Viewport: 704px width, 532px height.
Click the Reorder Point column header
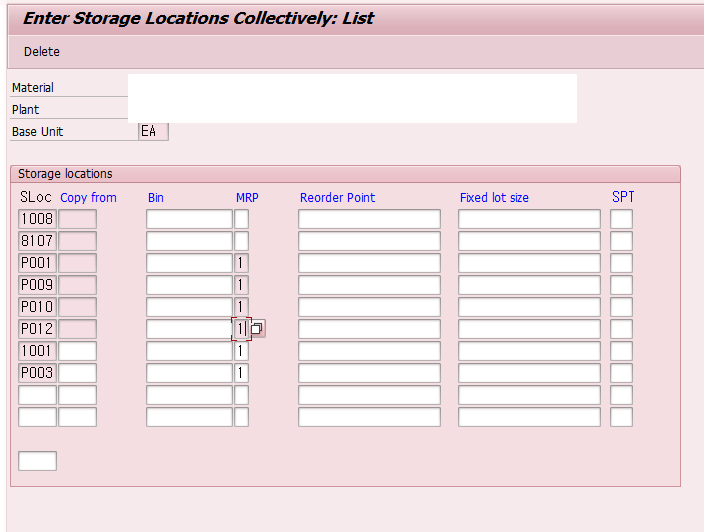point(337,198)
